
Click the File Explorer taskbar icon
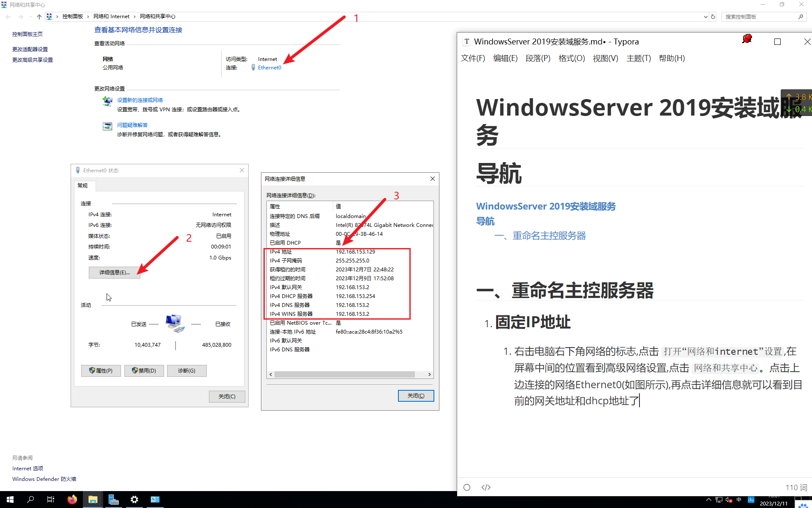pos(93,500)
